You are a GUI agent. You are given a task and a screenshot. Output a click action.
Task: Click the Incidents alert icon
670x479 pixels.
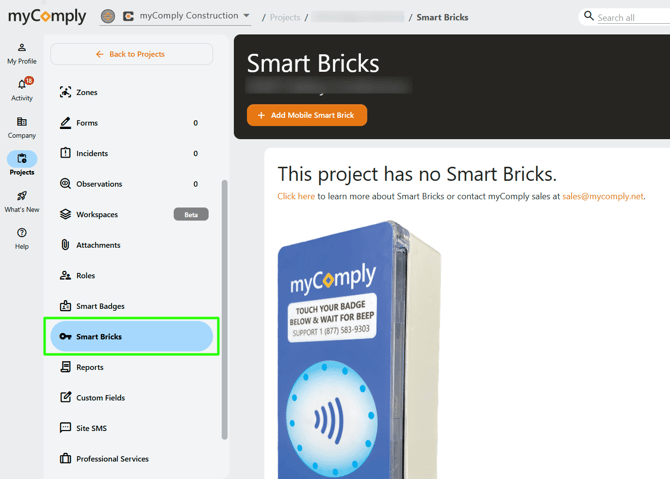(x=65, y=153)
